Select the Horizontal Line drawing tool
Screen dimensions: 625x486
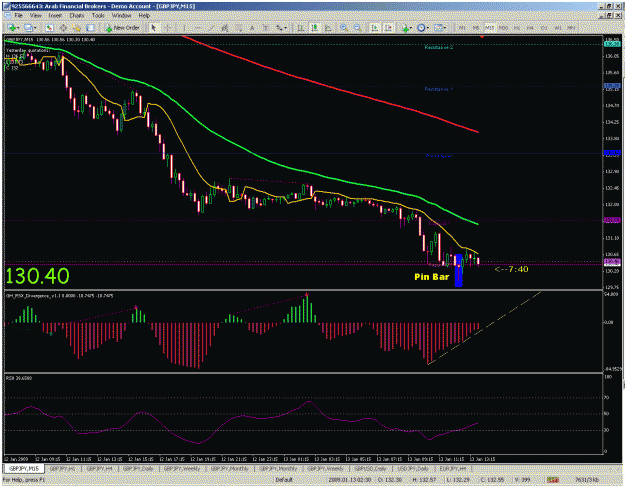(x=198, y=28)
